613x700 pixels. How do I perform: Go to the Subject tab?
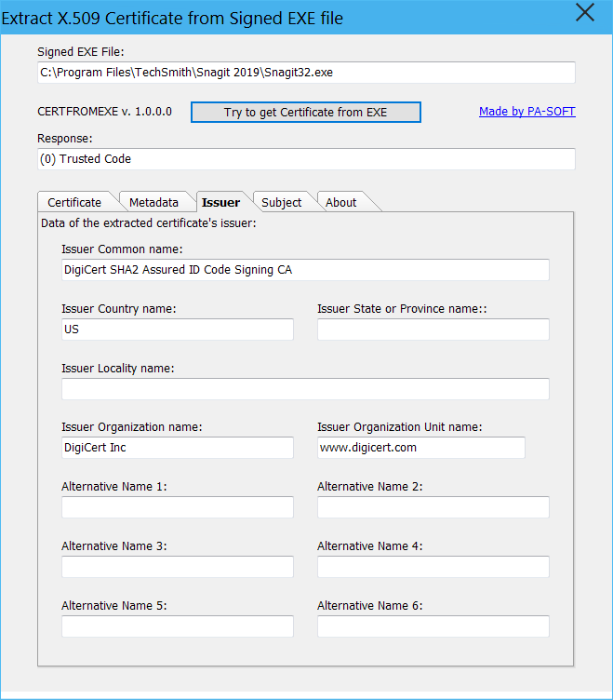(281, 202)
